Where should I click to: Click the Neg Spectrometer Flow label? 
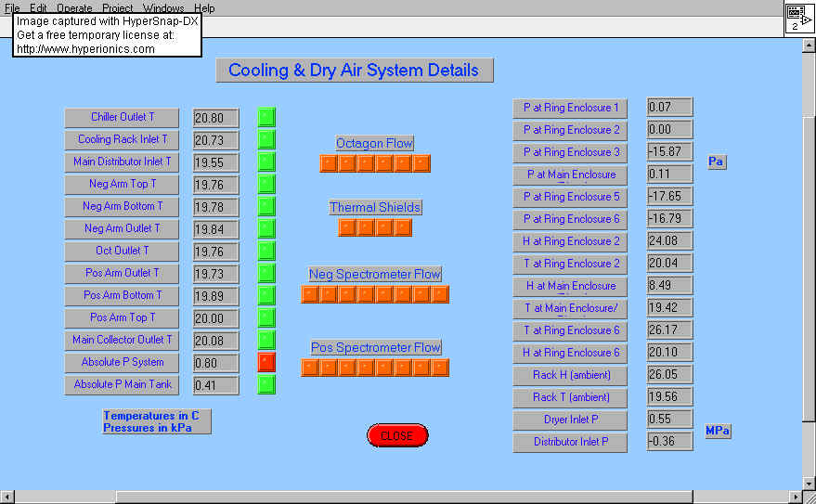click(375, 274)
